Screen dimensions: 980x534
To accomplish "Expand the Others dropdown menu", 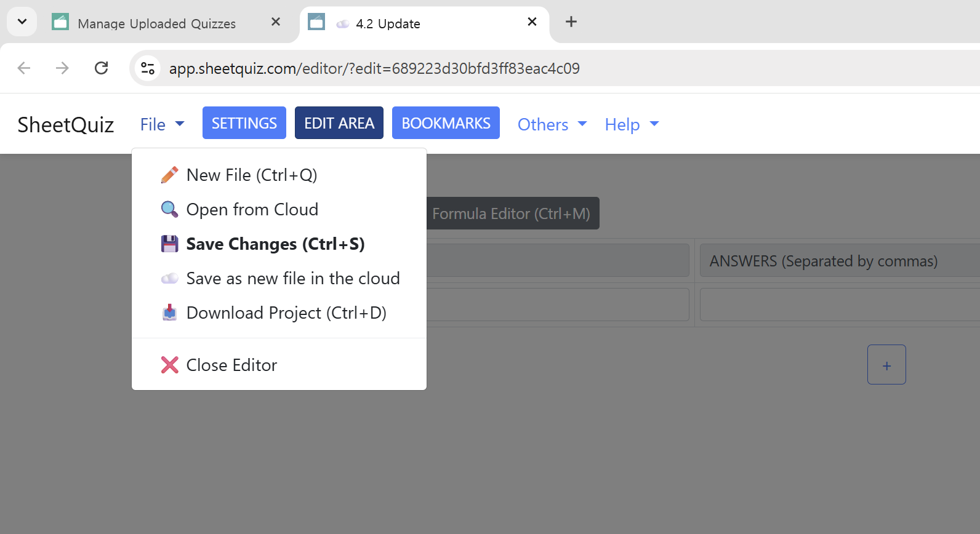I will click(x=552, y=124).
